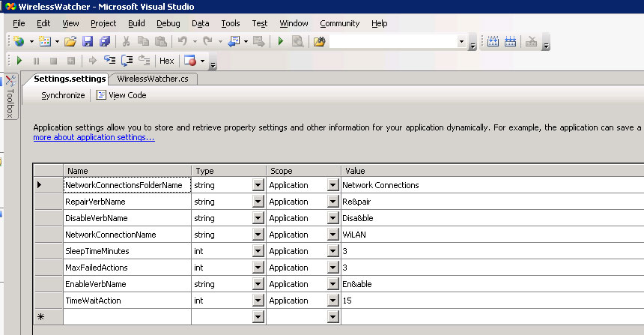Image resolution: width=644 pixels, height=335 pixels.
Task: Open Scope dropdown for EnableVerbName
Action: click(x=332, y=284)
